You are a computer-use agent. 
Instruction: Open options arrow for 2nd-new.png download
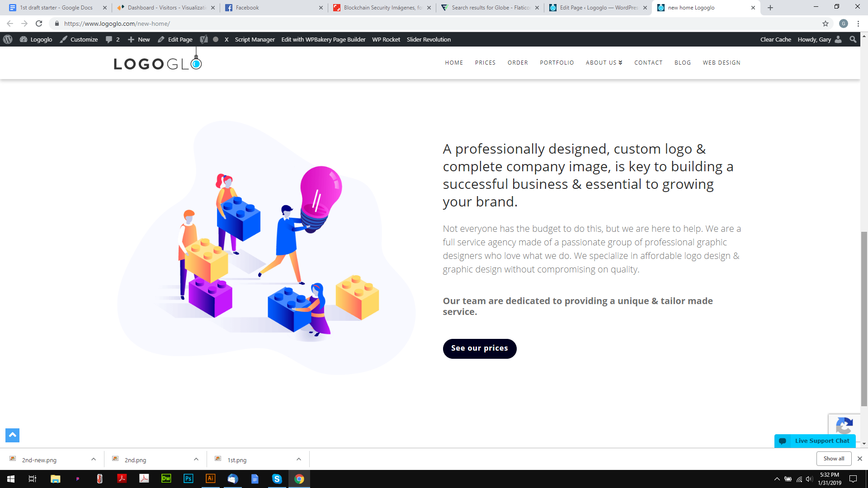[x=94, y=459]
